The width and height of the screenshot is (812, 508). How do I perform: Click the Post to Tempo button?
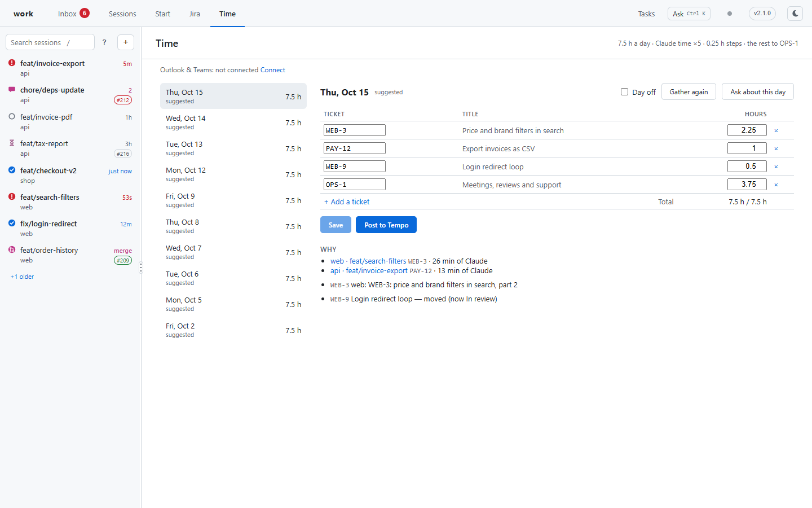[386, 225]
